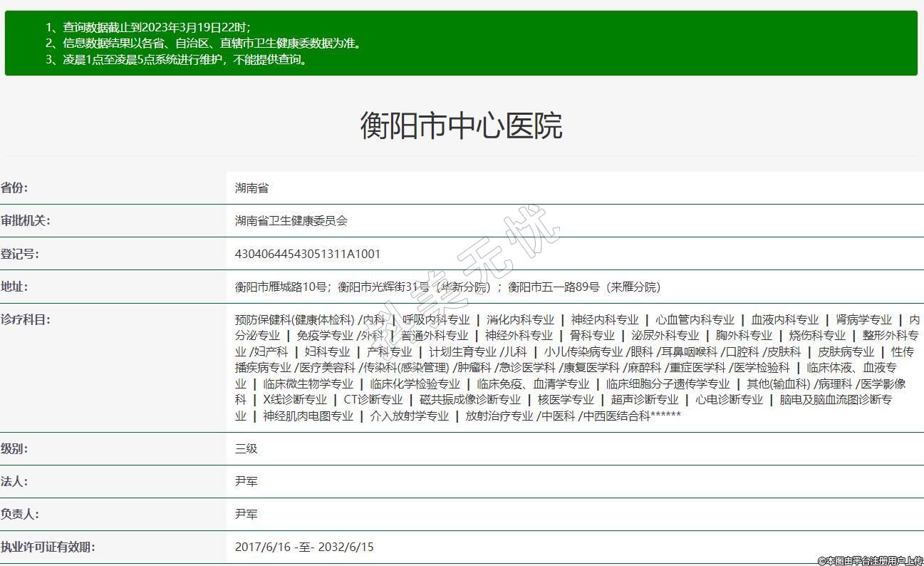Click the name 尹军 in the 法人 row
The width and height of the screenshot is (924, 566).
246,482
